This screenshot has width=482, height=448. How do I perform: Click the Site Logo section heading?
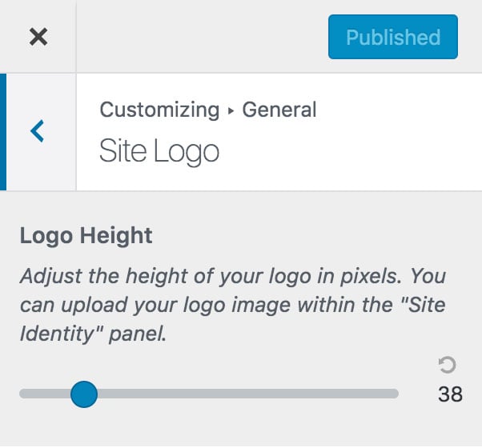coord(159,151)
